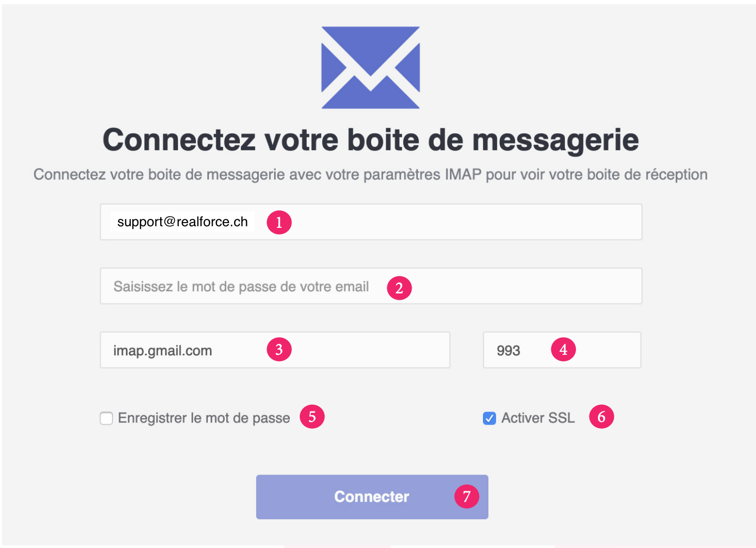Select the imap.gmail.com server field
The height and width of the screenshot is (548, 756).
(275, 350)
